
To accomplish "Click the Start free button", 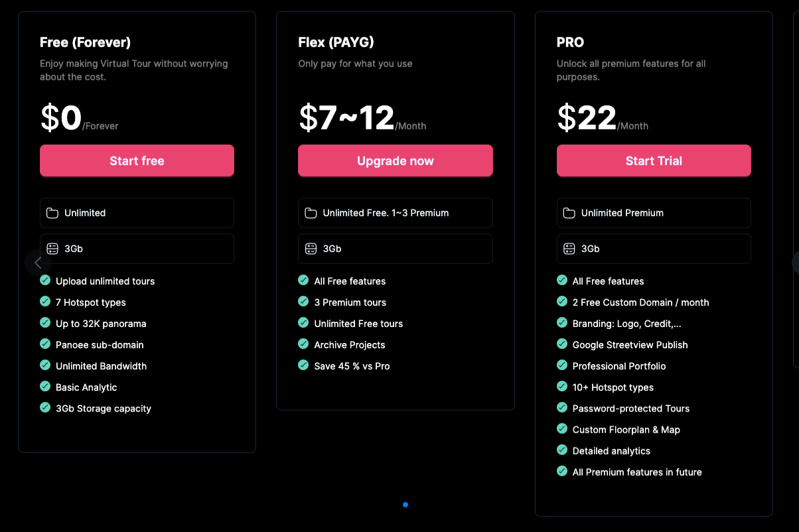I will coord(137,161).
